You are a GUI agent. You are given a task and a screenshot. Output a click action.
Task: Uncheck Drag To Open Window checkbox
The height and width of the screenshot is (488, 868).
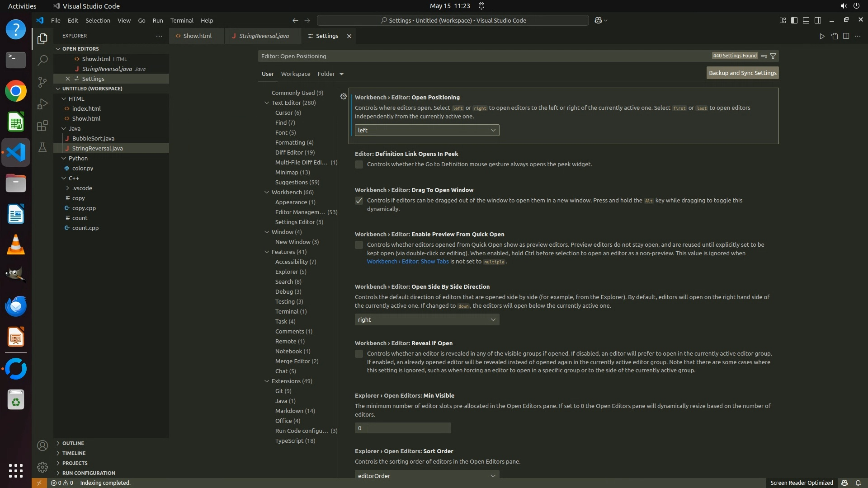(x=359, y=201)
